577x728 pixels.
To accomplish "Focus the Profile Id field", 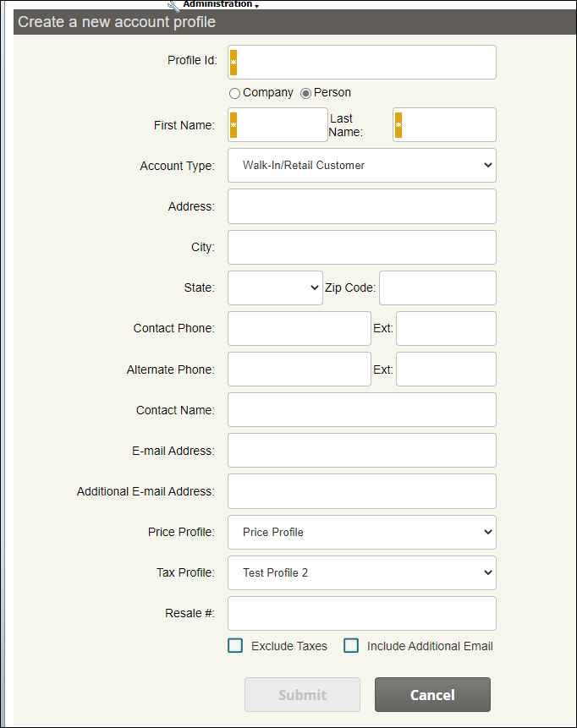I will 367,63.
